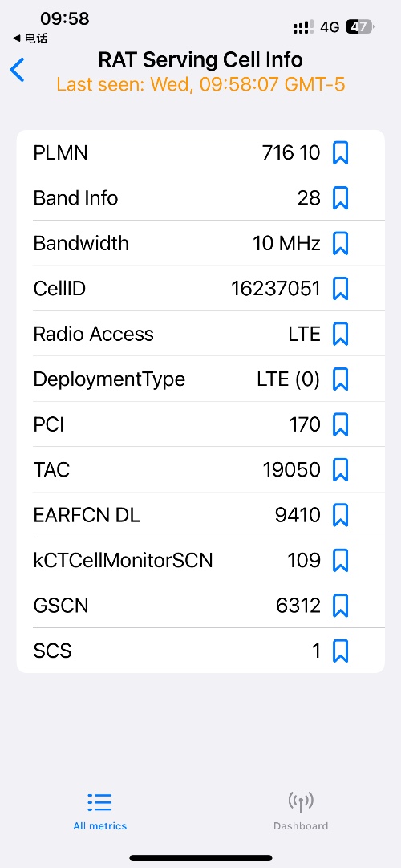Bookmark the GSCN metric
Viewport: 401px width, 868px height.
[x=340, y=606]
